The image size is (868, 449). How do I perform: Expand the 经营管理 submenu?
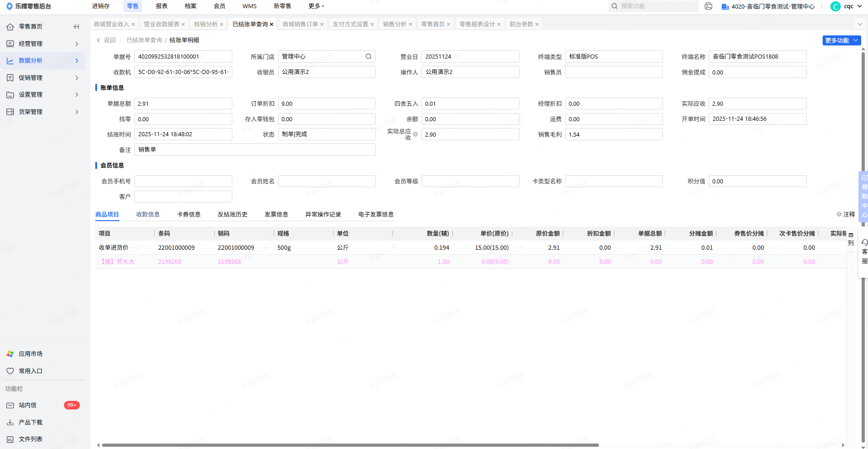pyautogui.click(x=77, y=44)
